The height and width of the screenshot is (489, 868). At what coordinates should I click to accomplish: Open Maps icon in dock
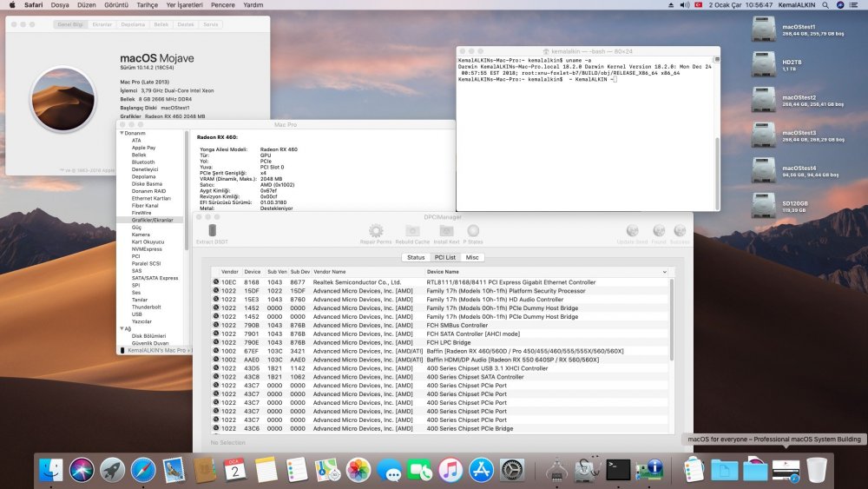pyautogui.click(x=328, y=470)
